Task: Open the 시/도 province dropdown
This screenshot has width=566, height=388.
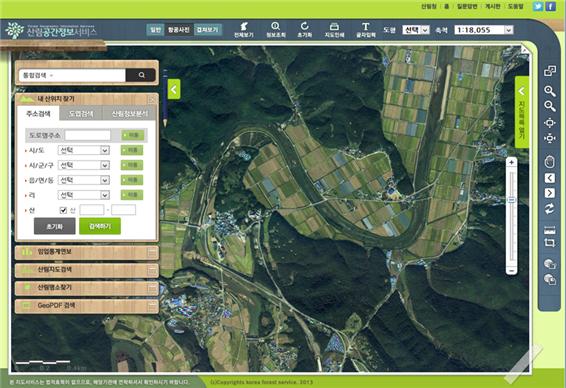Action: click(83, 150)
